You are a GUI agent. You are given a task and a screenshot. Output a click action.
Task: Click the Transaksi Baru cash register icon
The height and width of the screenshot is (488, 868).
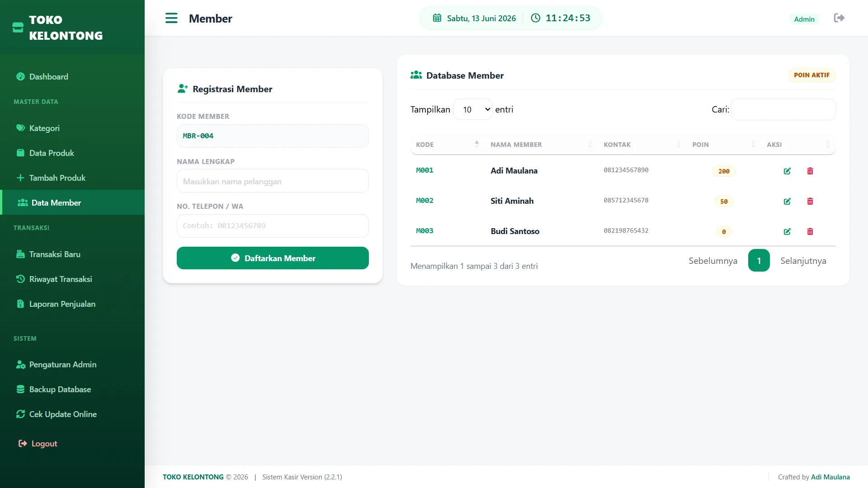coord(20,254)
